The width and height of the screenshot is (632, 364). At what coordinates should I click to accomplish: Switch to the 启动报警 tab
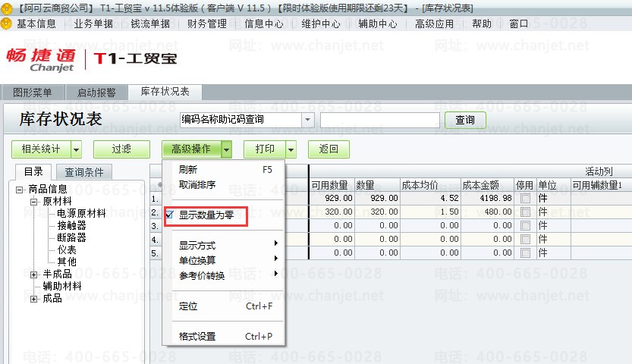[x=96, y=93]
